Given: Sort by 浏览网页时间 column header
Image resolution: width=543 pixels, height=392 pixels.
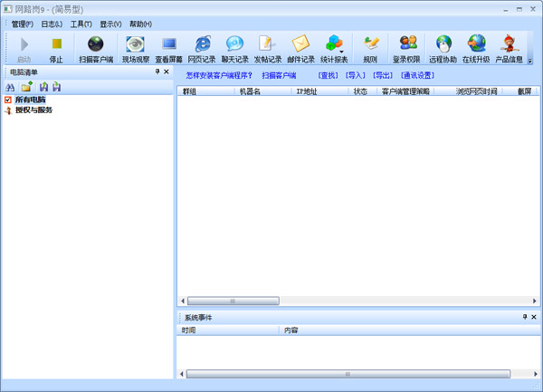Looking at the screenshot, I should coord(469,91).
